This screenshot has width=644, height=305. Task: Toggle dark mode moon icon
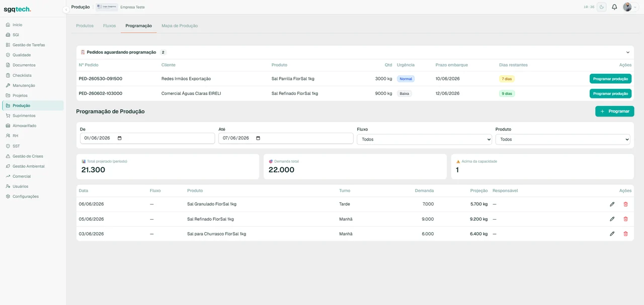point(601,7)
